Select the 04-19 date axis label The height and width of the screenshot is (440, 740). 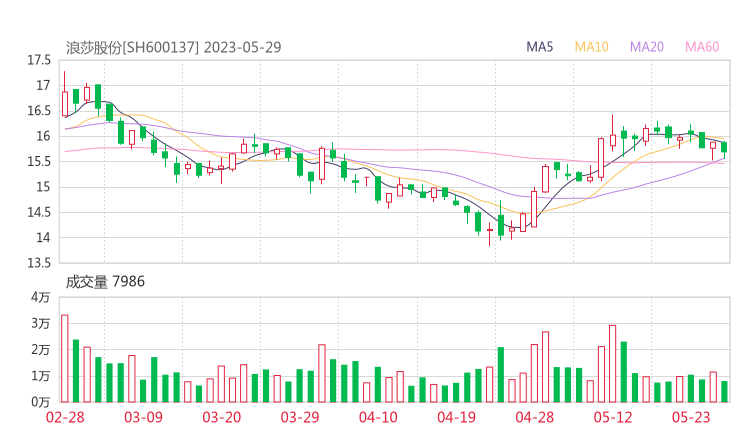tap(456, 417)
